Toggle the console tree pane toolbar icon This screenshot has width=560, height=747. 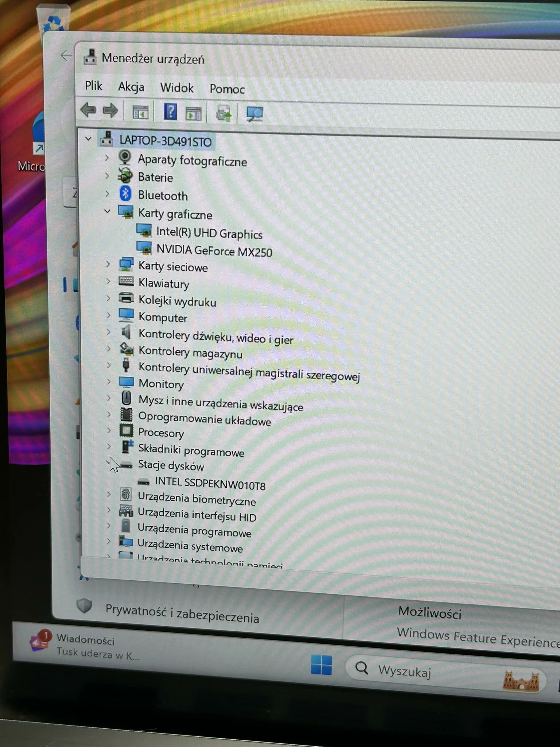coord(140,112)
